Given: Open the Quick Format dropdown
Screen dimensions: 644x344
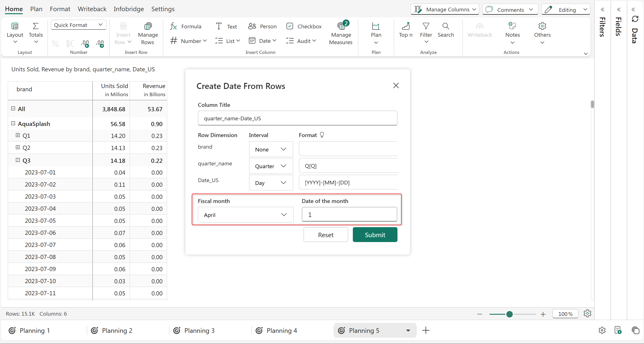Looking at the screenshot, I should [78, 25].
